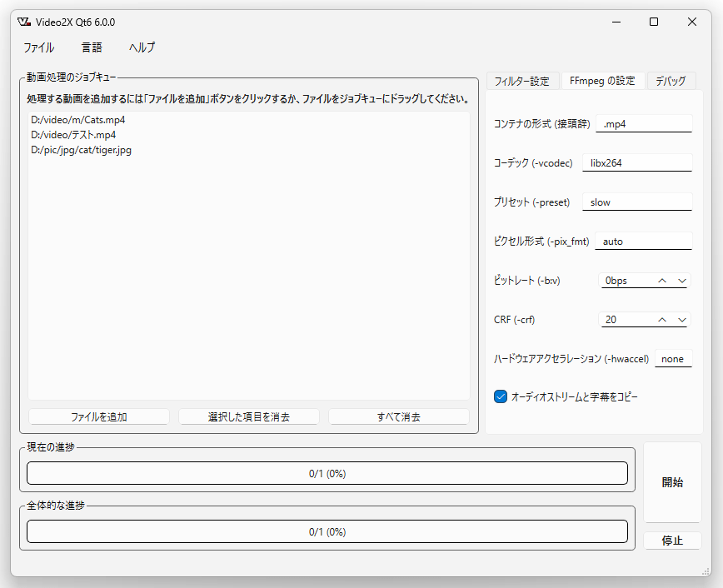Select D:/video/m/Cats.mp4 in job queue
The image size is (723, 588).
tap(78, 120)
